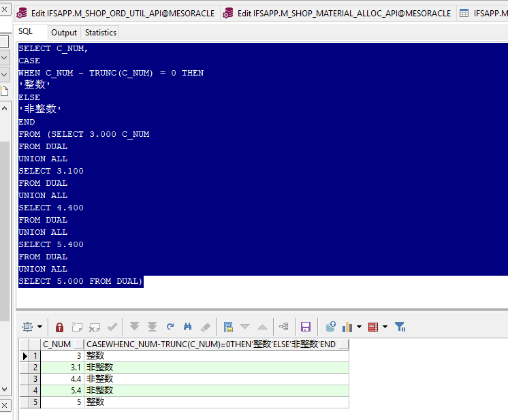Viewport: 508px width, 420px height.
Task: Click the 整数 cell in row 1
Action: [217, 356]
